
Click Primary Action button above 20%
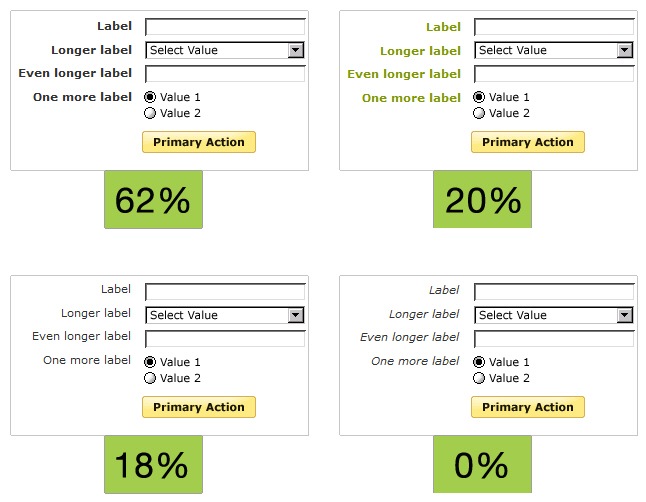coord(528,142)
